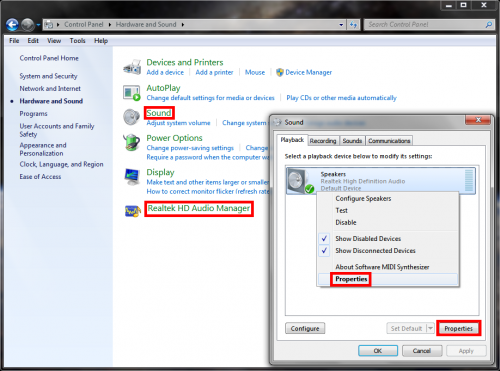The width and height of the screenshot is (500, 371).
Task: Expand the Control Panel breadcrumb arrow
Action: [x=110, y=25]
